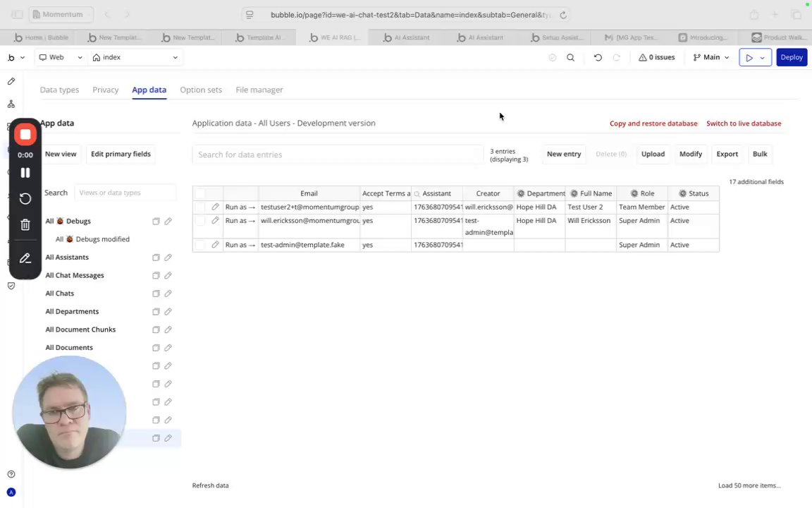Deploy the app

pyautogui.click(x=792, y=58)
